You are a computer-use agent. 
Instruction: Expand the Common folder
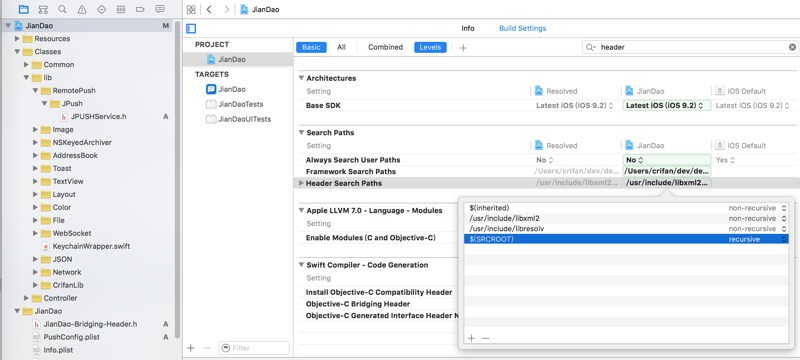(x=26, y=64)
